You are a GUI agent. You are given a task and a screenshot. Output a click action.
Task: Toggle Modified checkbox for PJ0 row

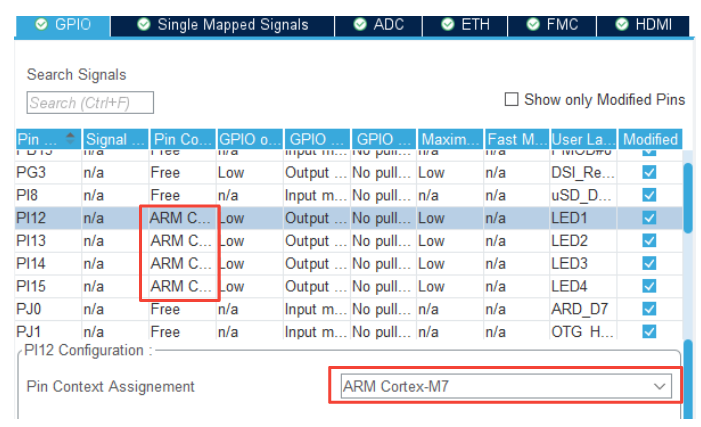649,309
